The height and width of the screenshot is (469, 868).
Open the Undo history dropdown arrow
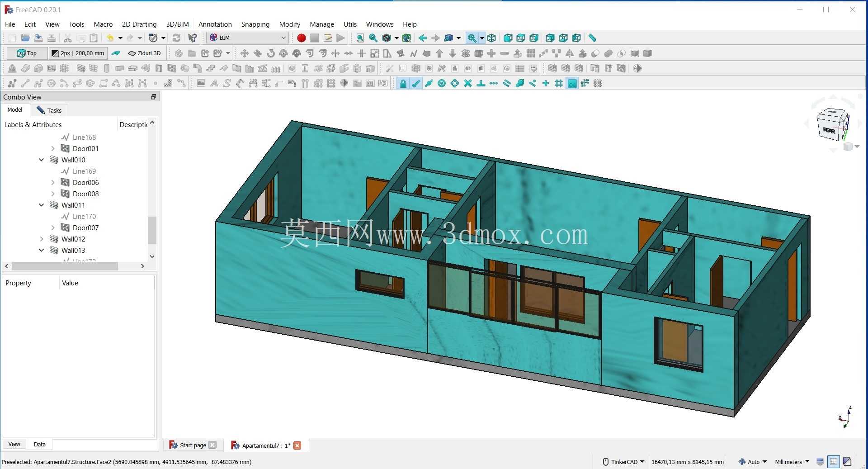click(120, 38)
